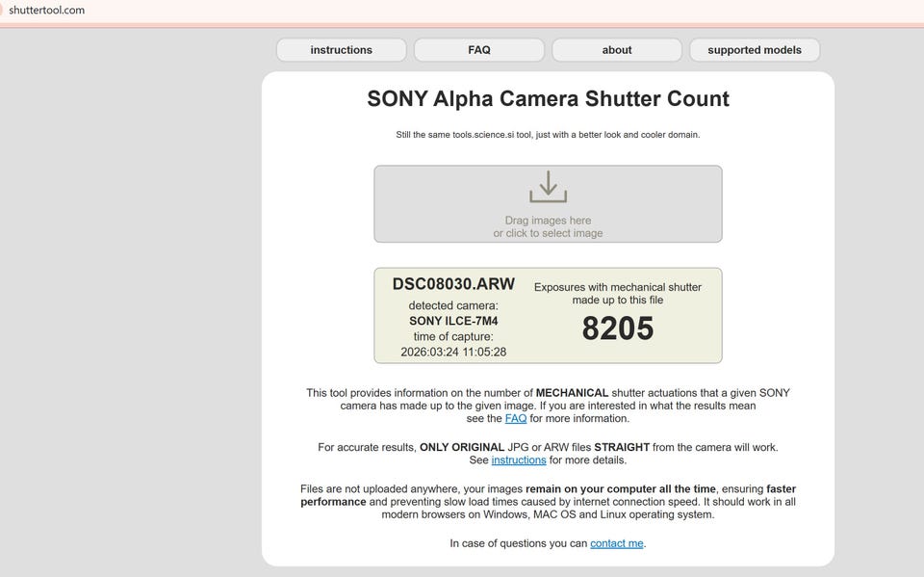This screenshot has width=924, height=577.
Task: Open the supported models tab
Action: click(755, 50)
